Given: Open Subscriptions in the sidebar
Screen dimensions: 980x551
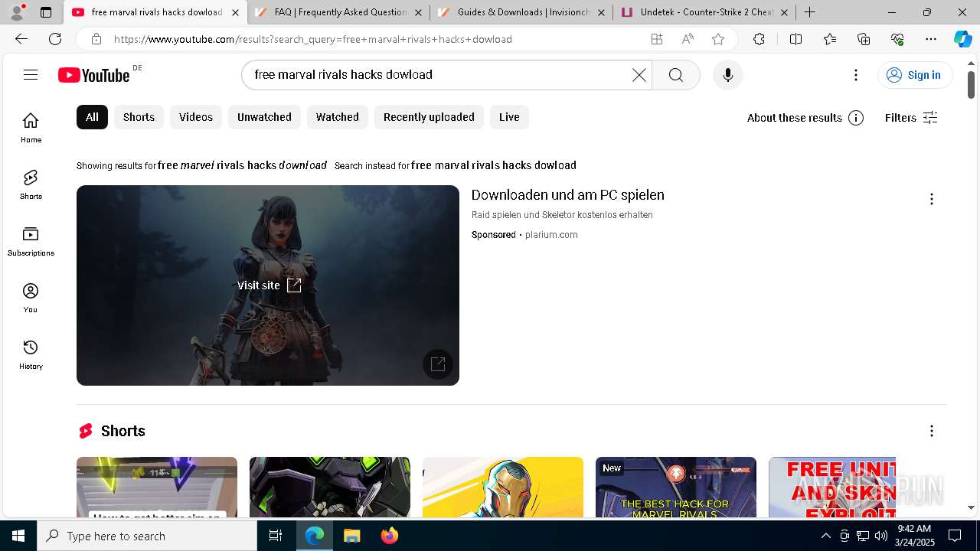Looking at the screenshot, I should point(31,241).
